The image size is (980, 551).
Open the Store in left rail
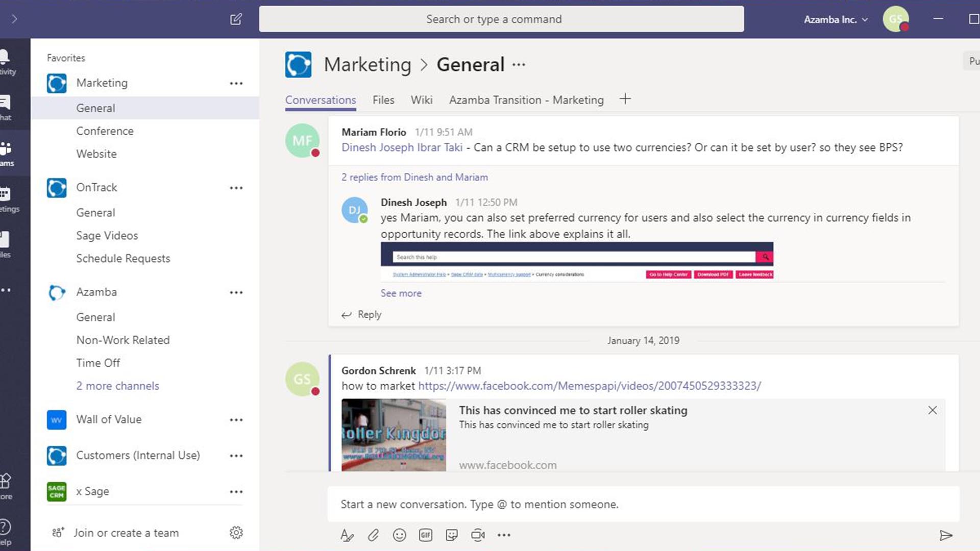[6, 487]
